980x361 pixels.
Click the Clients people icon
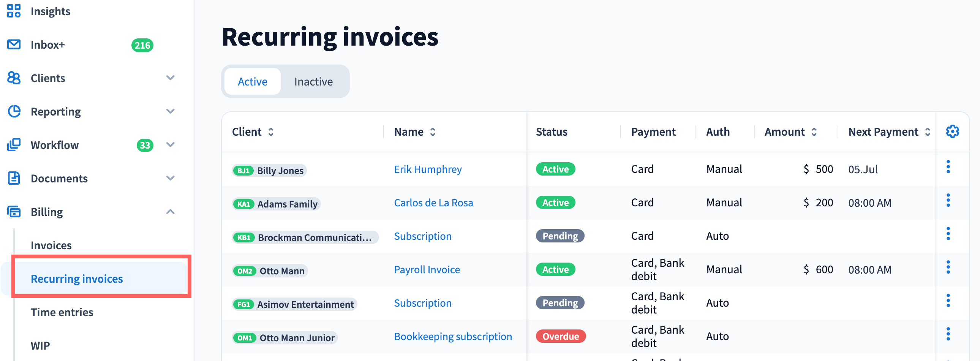[x=14, y=78]
